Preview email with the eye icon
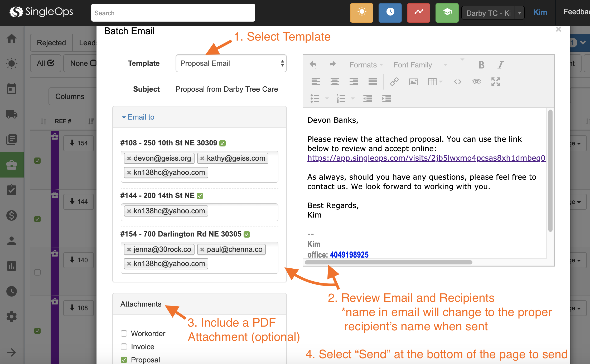 tap(477, 82)
